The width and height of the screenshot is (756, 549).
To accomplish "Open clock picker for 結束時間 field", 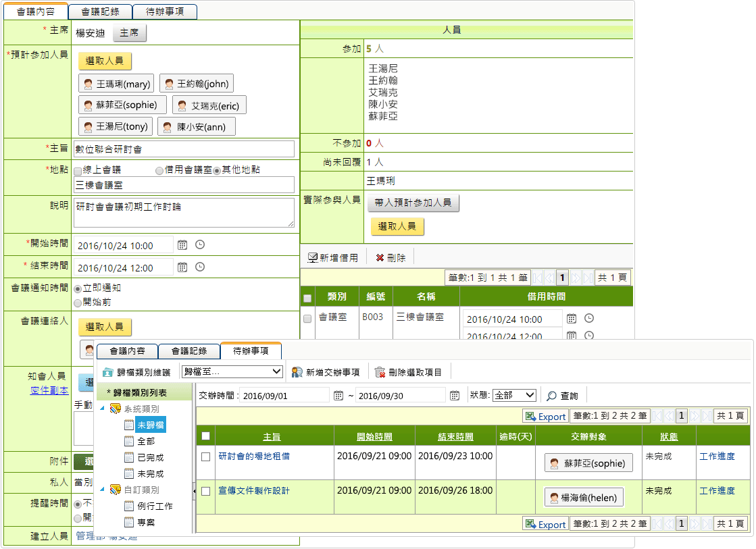I will (200, 267).
